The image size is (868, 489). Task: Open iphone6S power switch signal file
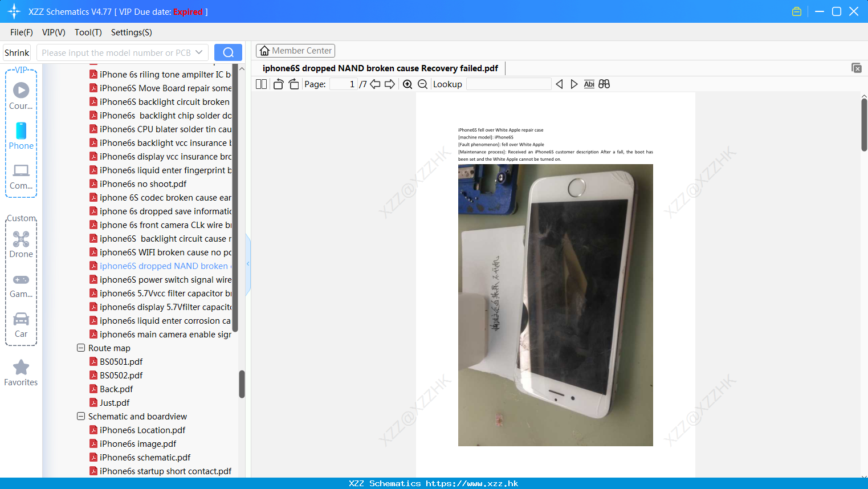coord(165,280)
